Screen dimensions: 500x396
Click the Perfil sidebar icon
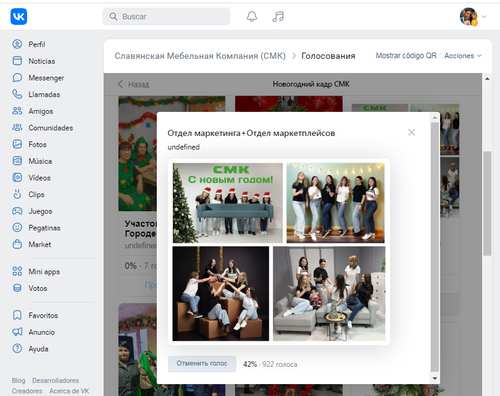click(x=17, y=44)
